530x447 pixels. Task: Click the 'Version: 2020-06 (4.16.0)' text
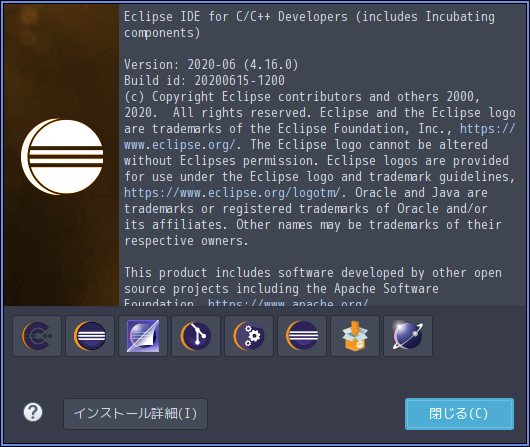point(211,64)
